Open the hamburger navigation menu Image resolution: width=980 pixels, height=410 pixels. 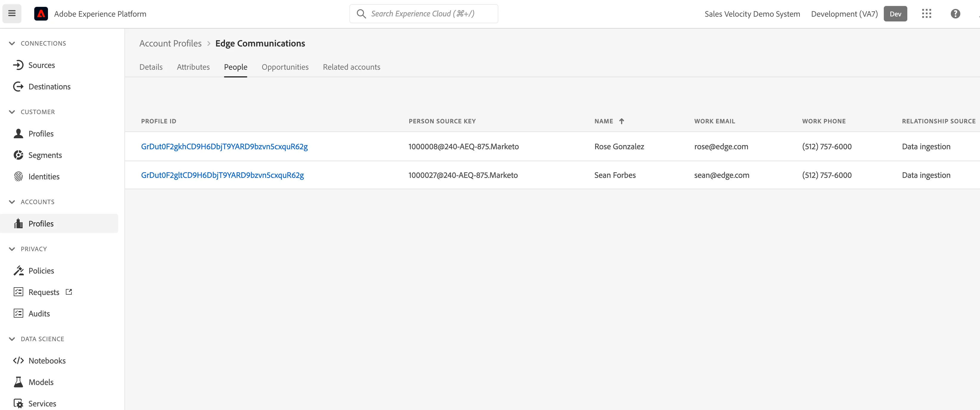[12, 14]
